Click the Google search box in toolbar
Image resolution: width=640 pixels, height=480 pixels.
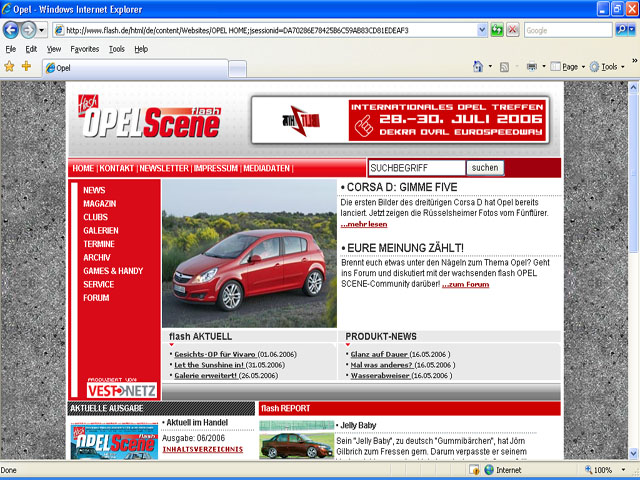point(568,30)
